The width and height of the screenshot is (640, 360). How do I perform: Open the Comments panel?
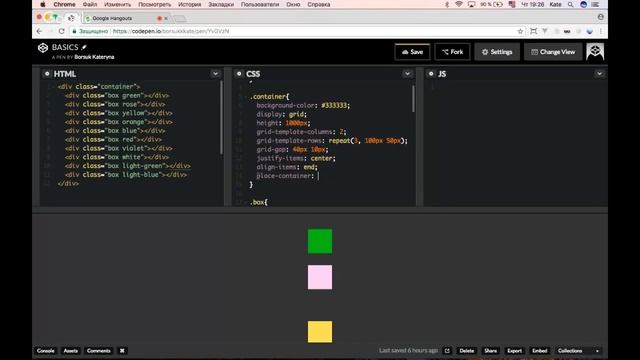pos(98,351)
